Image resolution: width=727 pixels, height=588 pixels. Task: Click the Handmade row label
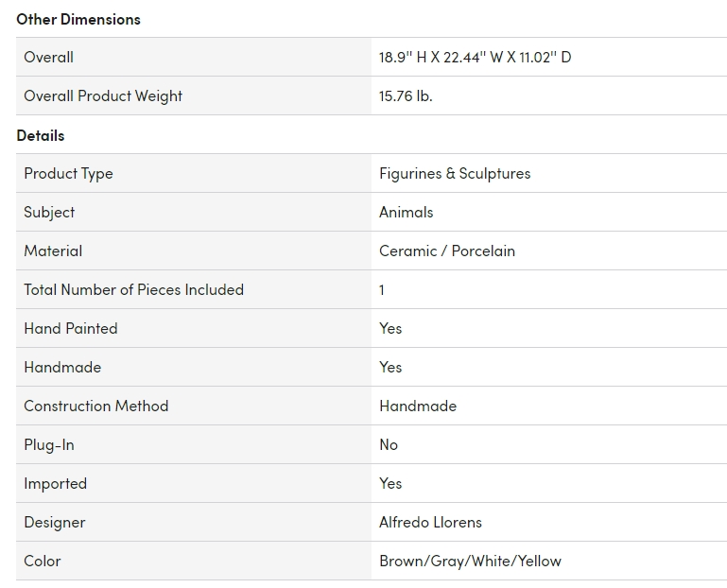click(62, 367)
